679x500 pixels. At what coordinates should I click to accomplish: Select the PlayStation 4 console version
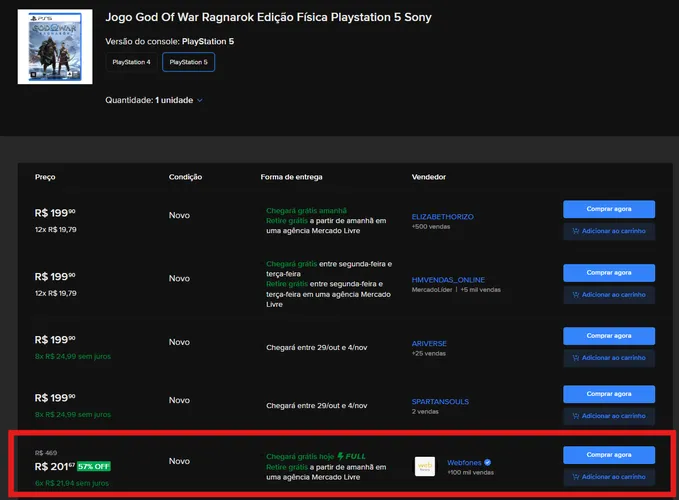point(131,62)
